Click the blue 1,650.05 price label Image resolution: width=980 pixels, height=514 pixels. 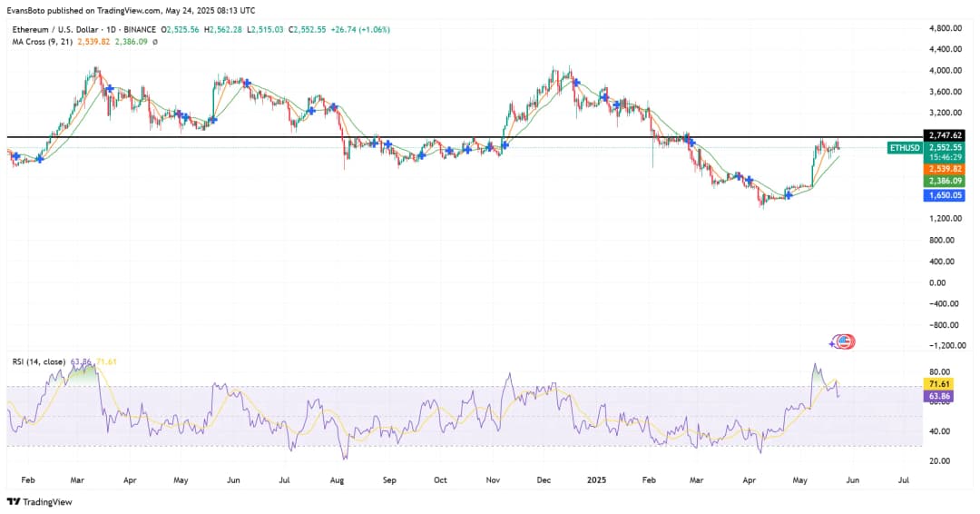[x=945, y=195]
